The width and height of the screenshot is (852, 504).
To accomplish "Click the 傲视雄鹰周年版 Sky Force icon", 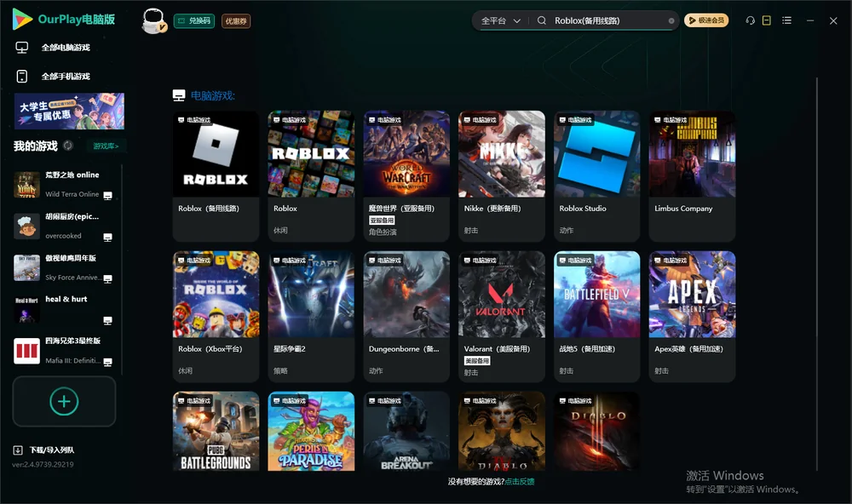I will [x=26, y=267].
